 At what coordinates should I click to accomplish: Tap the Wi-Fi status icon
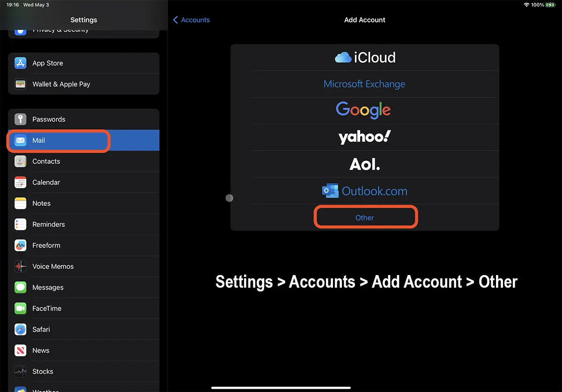click(x=526, y=5)
